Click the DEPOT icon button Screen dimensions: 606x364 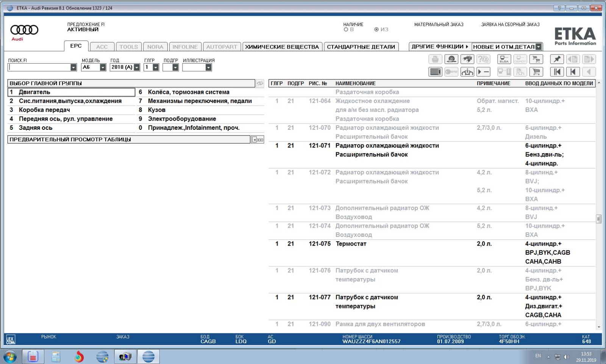coord(520,59)
